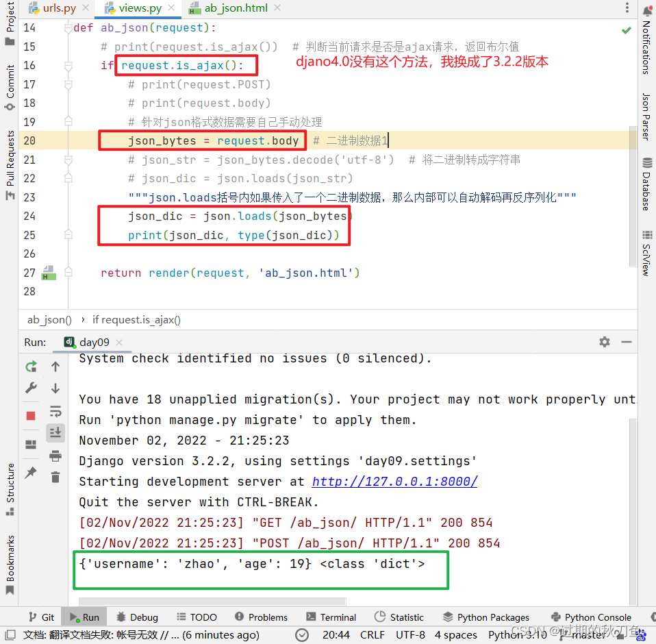Open run settings via the wrench icon
656x644 pixels.
[31, 388]
